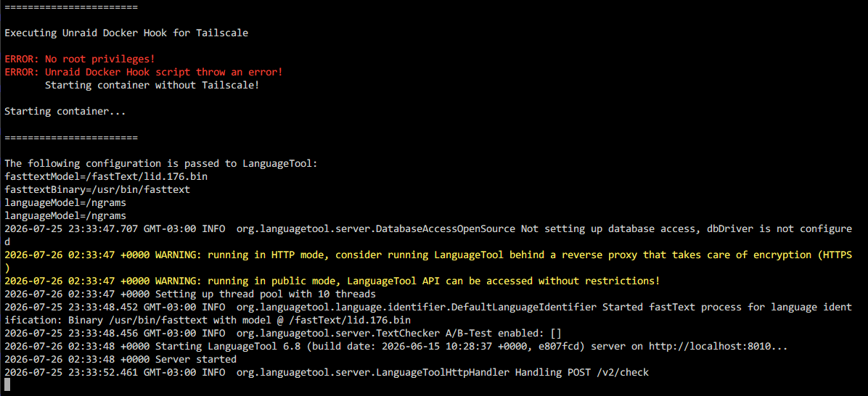The image size is (868, 396).
Task: Click the 'Starting container...' line
Action: click(65, 112)
